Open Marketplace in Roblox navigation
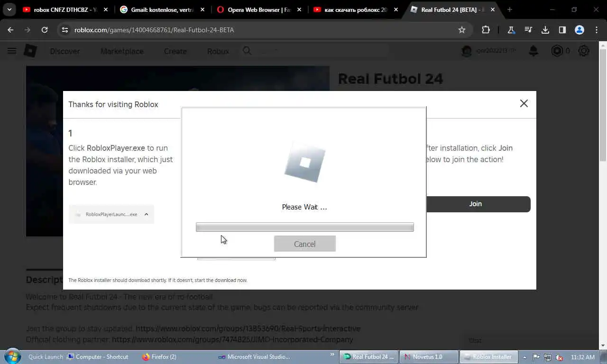The width and height of the screenshot is (607, 364). [122, 51]
